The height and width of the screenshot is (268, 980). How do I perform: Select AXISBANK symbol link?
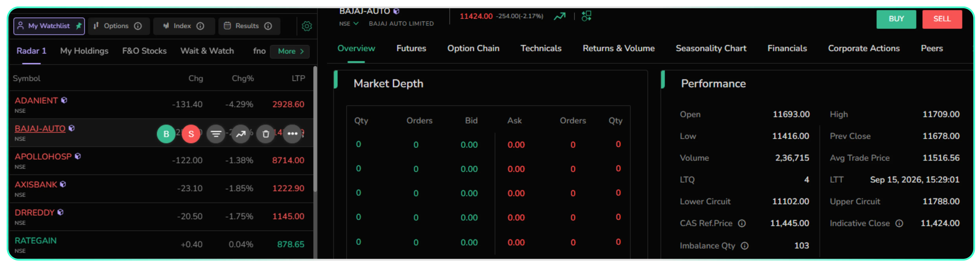pyautogui.click(x=36, y=185)
